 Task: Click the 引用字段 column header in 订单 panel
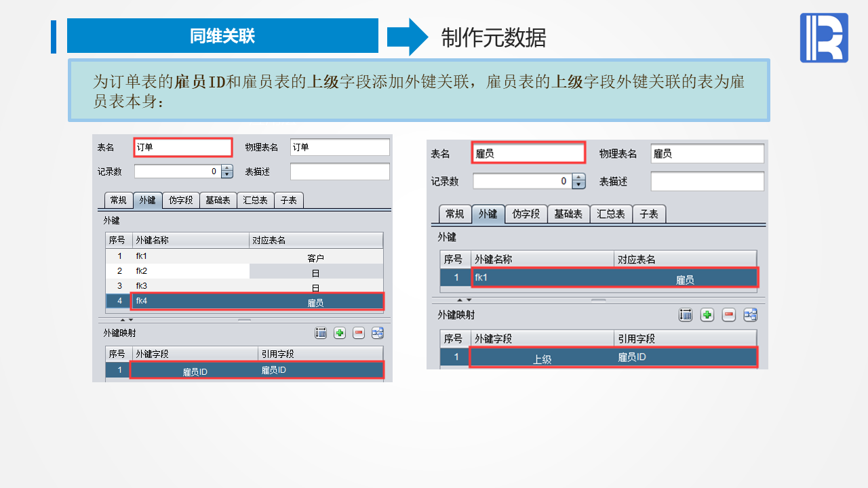pos(321,354)
